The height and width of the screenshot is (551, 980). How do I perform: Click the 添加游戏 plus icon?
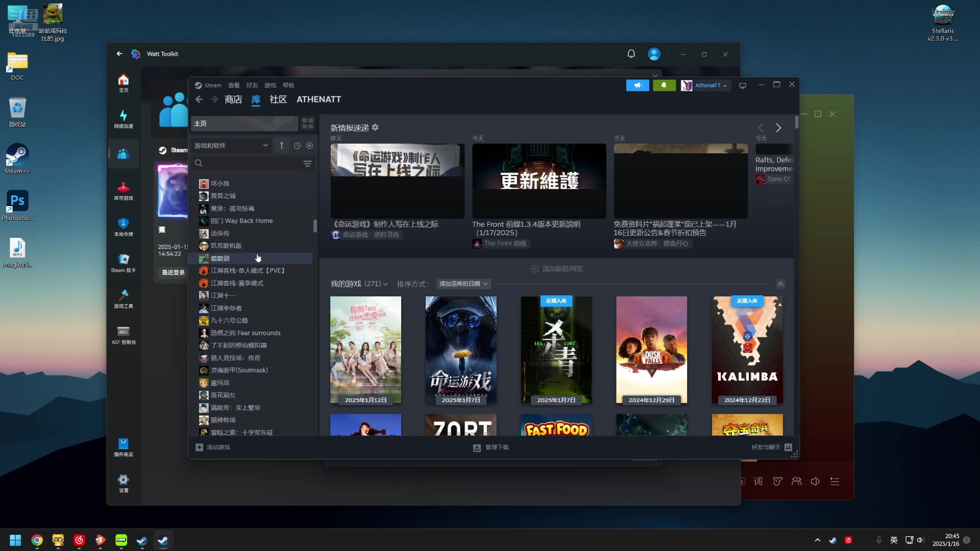[x=199, y=447]
